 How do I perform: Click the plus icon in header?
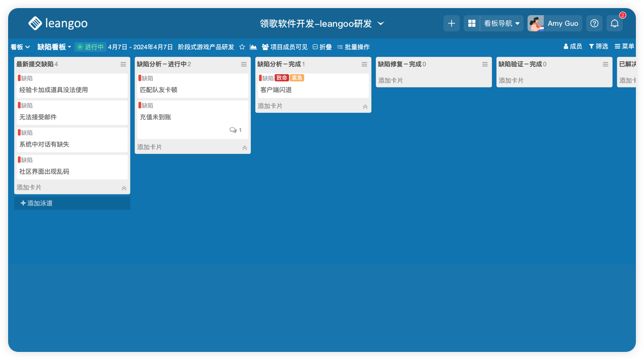452,23
